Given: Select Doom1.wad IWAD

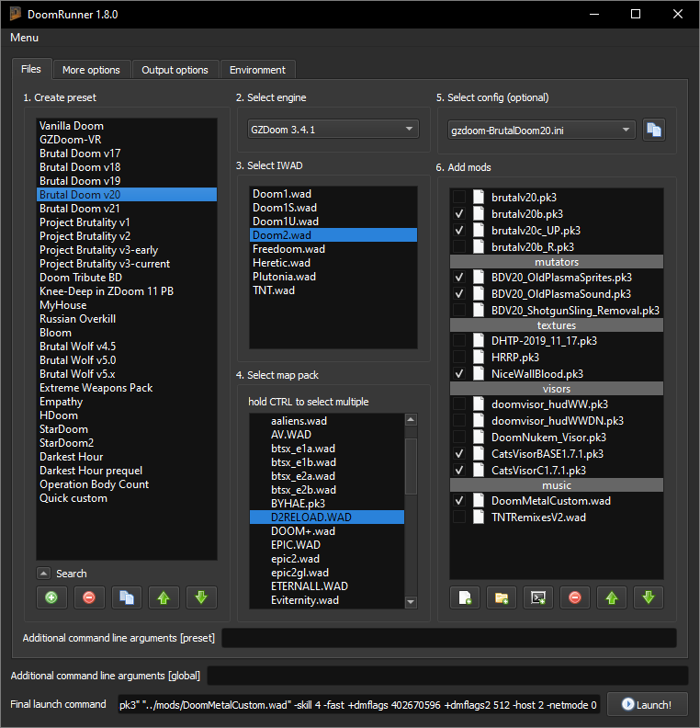Looking at the screenshot, I should coord(333,194).
